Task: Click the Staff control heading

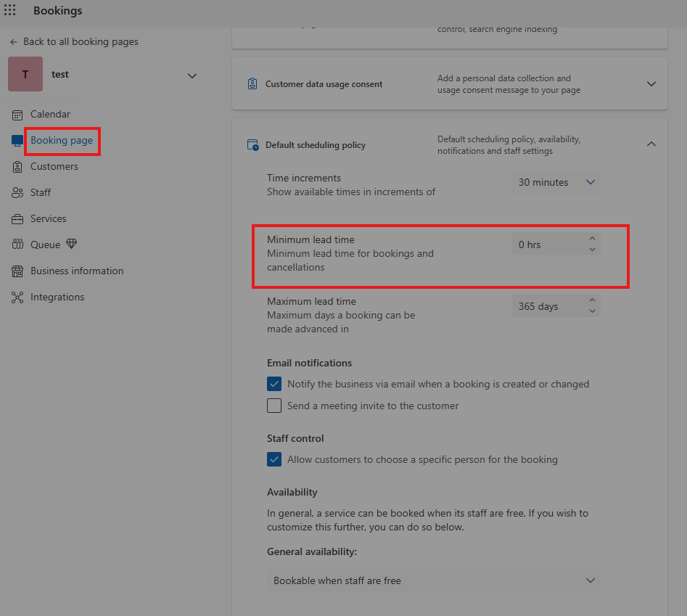Action: [x=295, y=438]
